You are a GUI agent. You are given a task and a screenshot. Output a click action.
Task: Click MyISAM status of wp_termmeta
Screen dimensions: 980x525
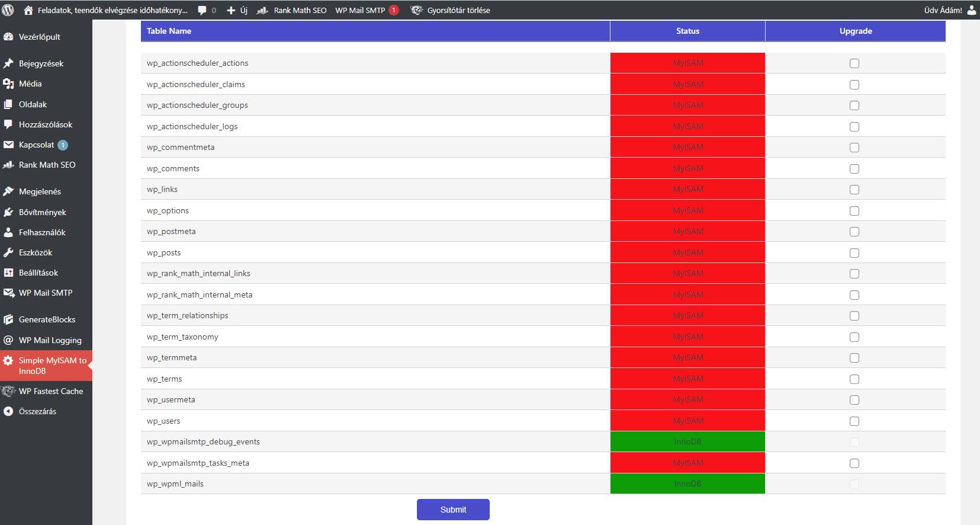(687, 357)
